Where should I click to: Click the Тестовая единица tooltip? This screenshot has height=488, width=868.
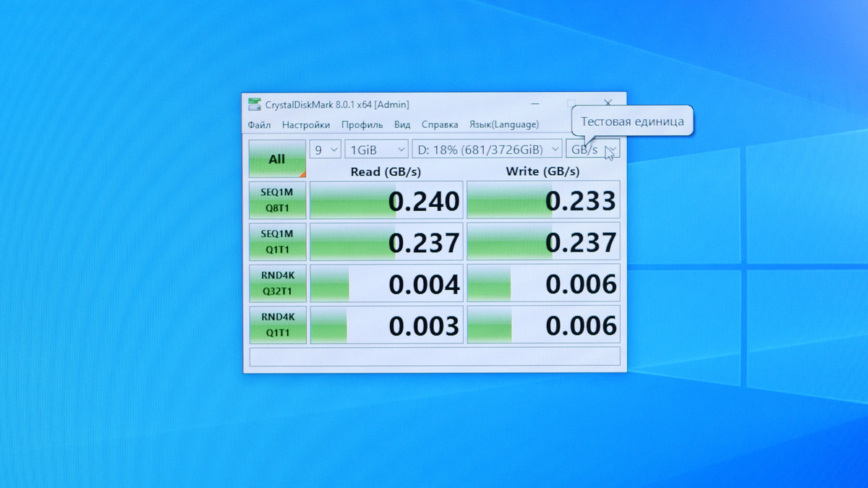[x=633, y=121]
